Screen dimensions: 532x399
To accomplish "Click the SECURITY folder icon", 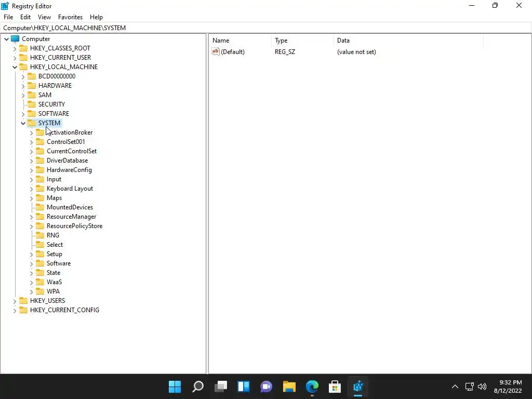I will 32,104.
